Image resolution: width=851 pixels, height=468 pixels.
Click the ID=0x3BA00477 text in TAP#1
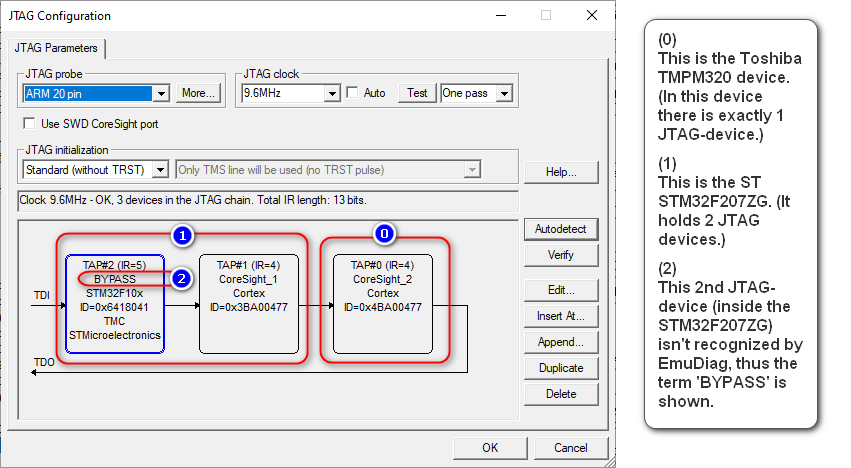249,307
